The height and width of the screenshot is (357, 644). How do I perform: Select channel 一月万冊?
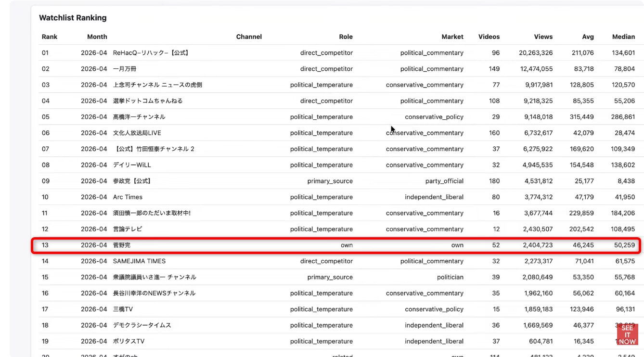pos(126,69)
